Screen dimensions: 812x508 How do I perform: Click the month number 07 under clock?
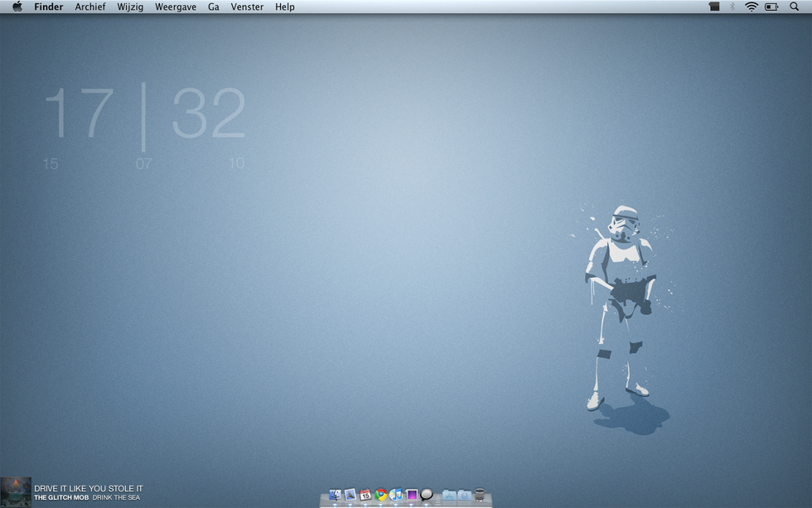point(143,164)
